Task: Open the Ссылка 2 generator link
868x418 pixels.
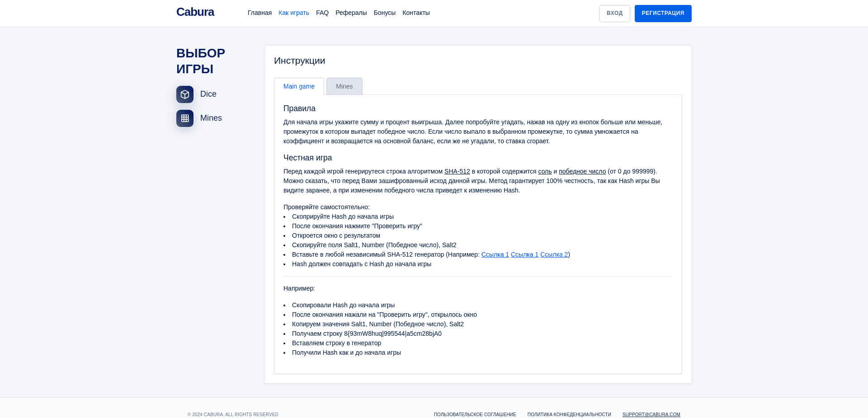Action: 554,254
